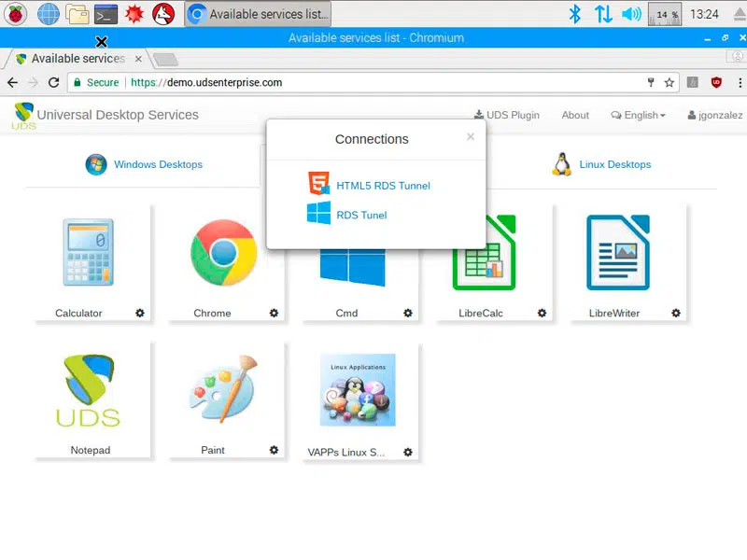Image resolution: width=747 pixels, height=560 pixels.
Task: Open connection settings for Chrome
Action: [x=274, y=313]
